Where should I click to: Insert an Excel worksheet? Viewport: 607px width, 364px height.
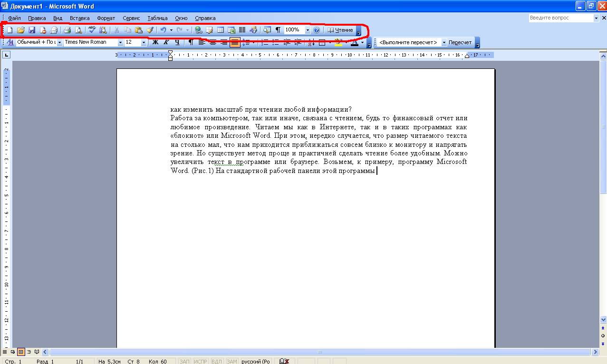click(231, 30)
